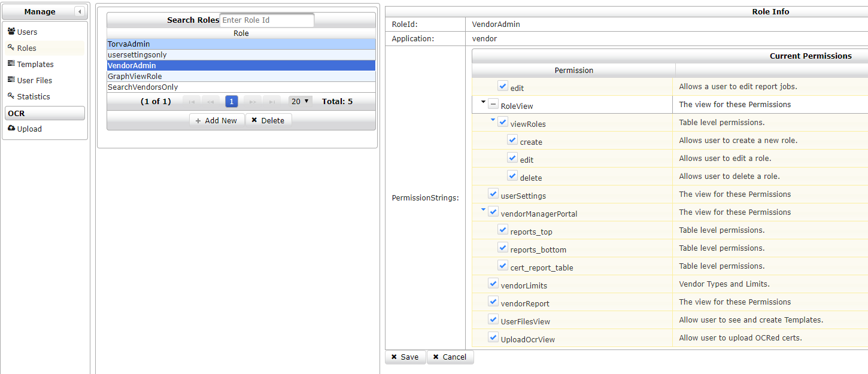Toggle the vendorLimits permission checkbox
The image size is (868, 374).
click(493, 284)
